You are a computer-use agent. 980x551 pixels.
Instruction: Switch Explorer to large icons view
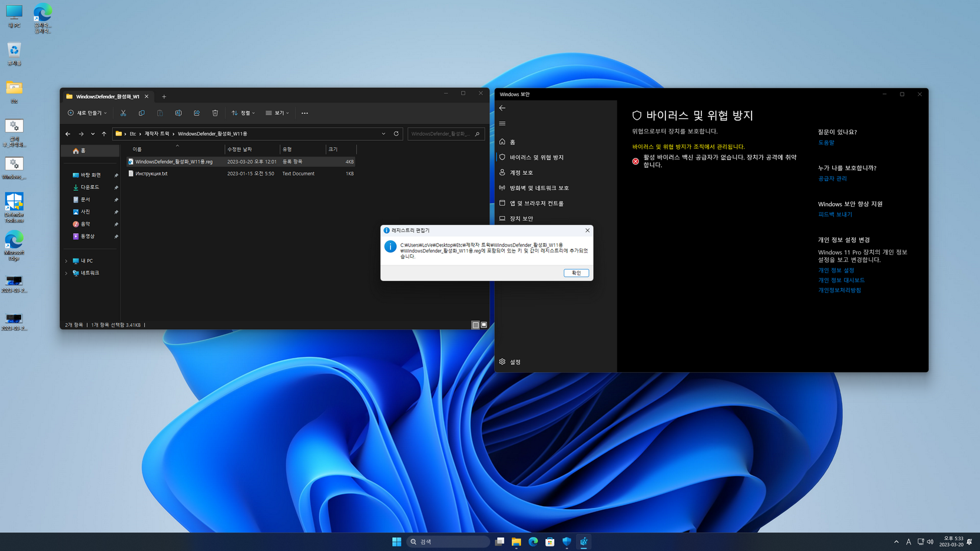pyautogui.click(x=484, y=325)
